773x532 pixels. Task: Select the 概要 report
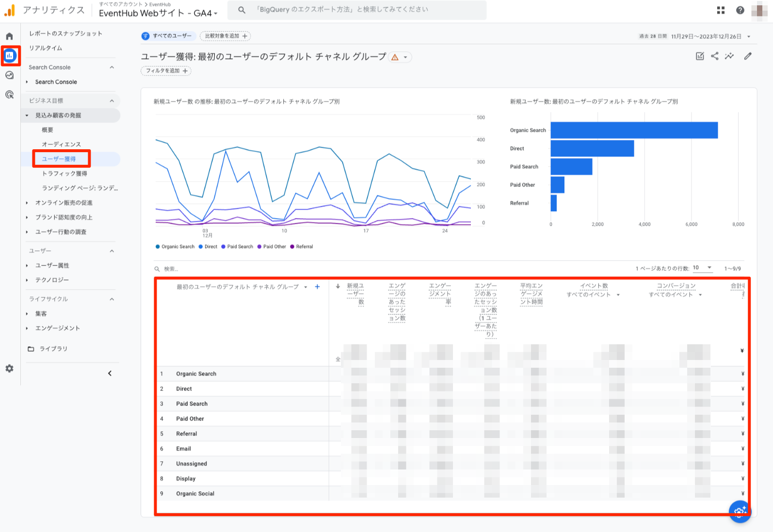48,130
